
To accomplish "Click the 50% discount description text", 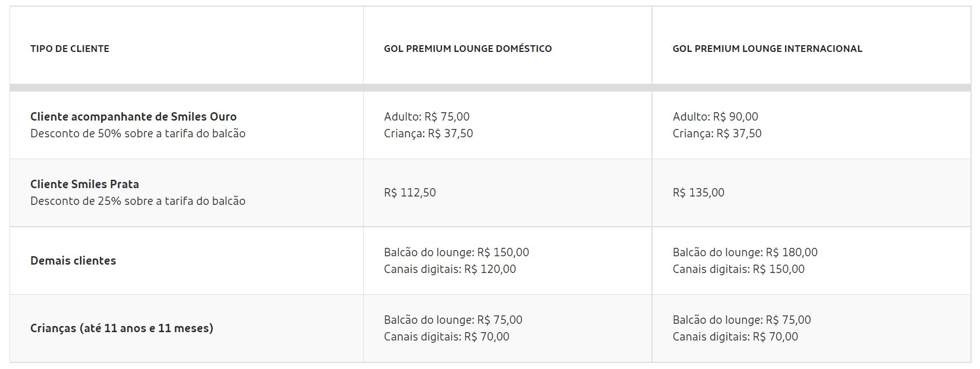I will [x=138, y=133].
